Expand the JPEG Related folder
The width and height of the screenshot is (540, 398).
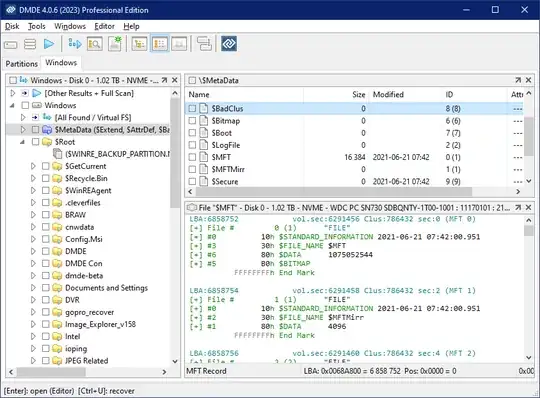pyautogui.click(x=33, y=361)
